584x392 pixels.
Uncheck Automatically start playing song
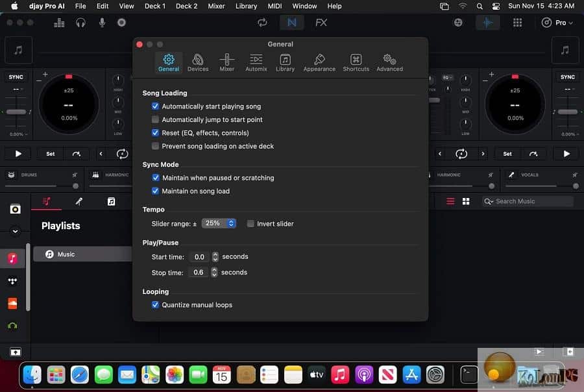coord(155,106)
